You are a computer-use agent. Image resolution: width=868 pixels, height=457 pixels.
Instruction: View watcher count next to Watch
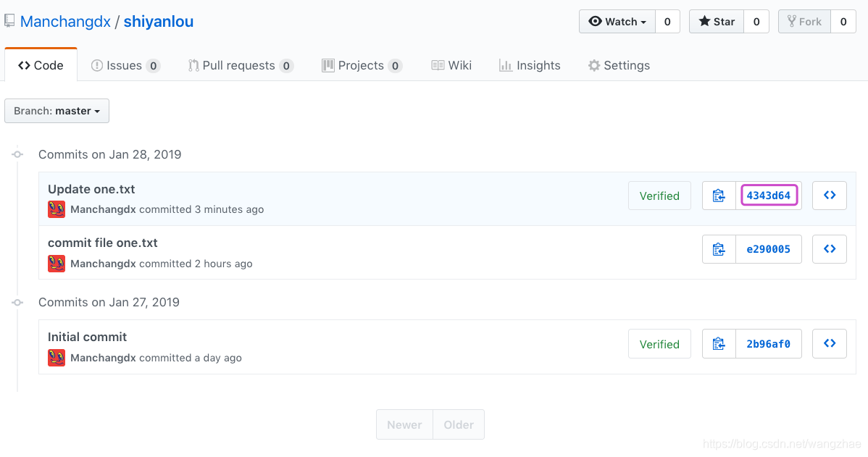667,22
